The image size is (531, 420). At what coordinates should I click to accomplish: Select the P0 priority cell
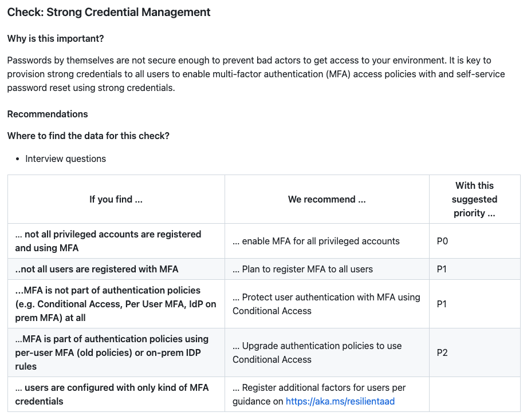[442, 241]
